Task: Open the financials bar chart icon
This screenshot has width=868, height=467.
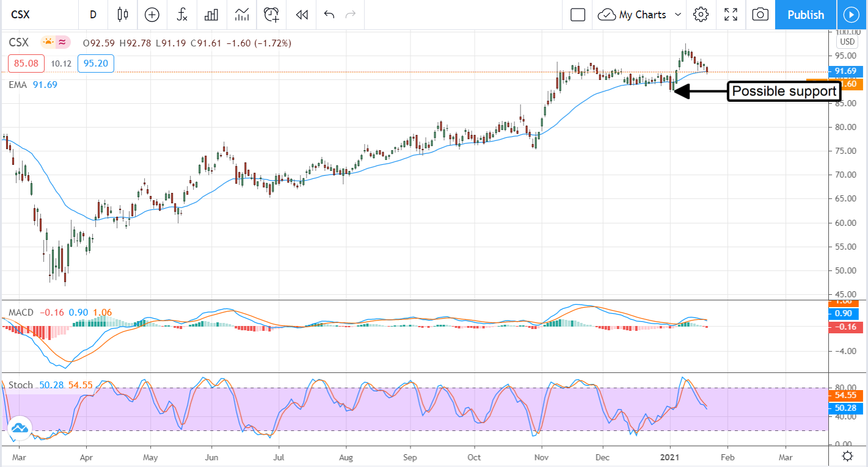Action: [x=211, y=15]
